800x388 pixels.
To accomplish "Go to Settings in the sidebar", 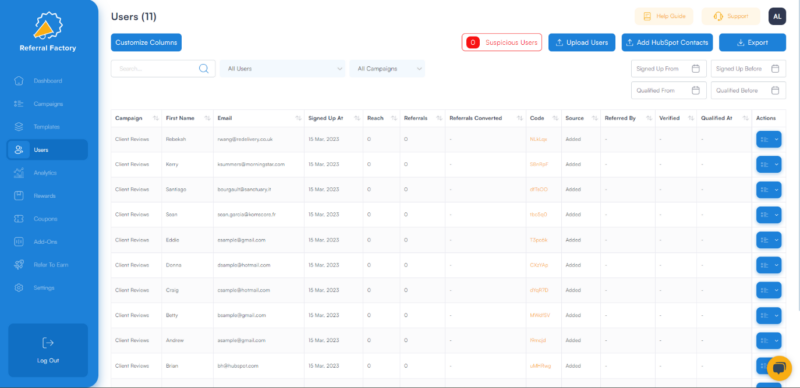I will 43,288.
